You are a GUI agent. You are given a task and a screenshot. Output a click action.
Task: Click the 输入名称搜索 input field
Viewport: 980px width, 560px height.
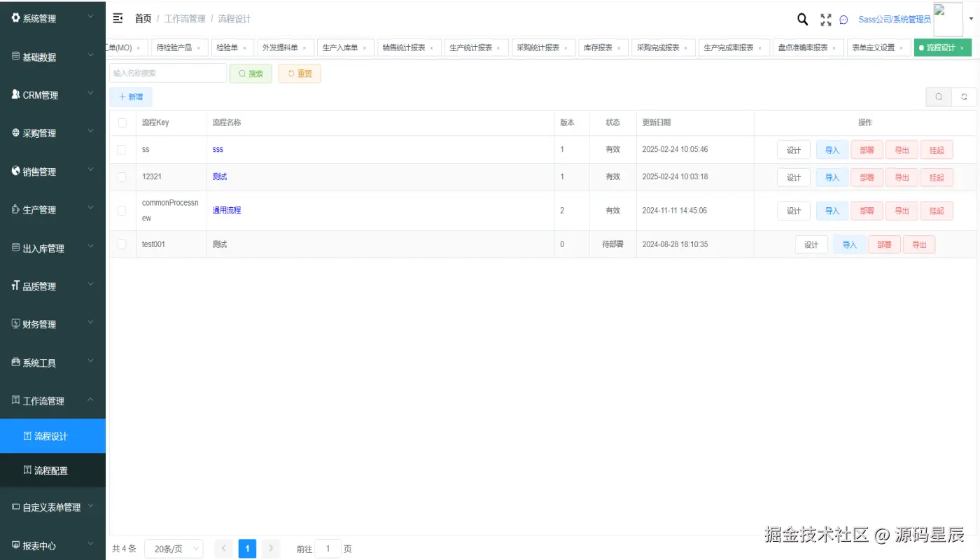pos(168,73)
